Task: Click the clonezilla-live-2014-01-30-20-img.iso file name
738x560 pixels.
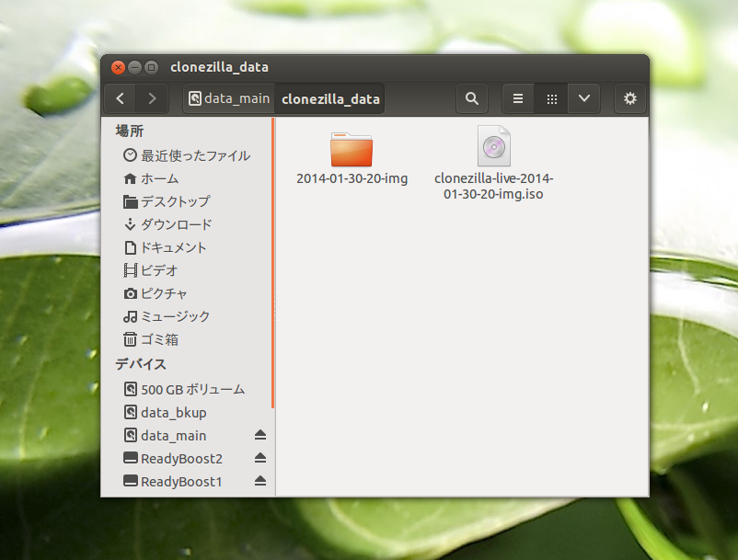Action: coord(493,186)
